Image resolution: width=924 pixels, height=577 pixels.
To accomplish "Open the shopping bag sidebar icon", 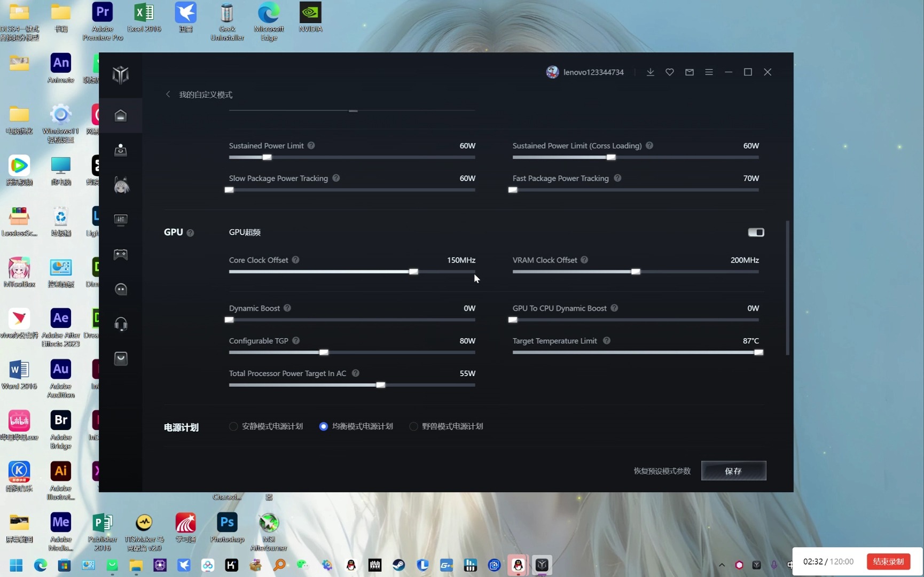I will point(121,358).
